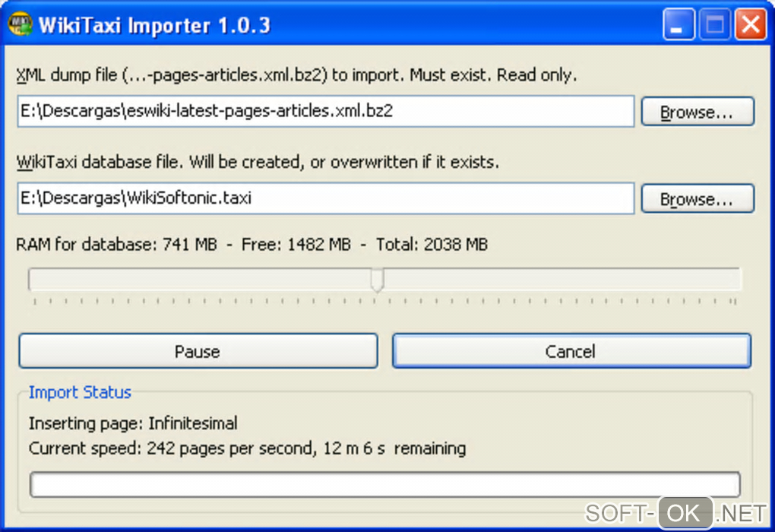This screenshot has width=775, height=532.
Task: Browse for the WikiTaxi database file
Action: (x=697, y=199)
